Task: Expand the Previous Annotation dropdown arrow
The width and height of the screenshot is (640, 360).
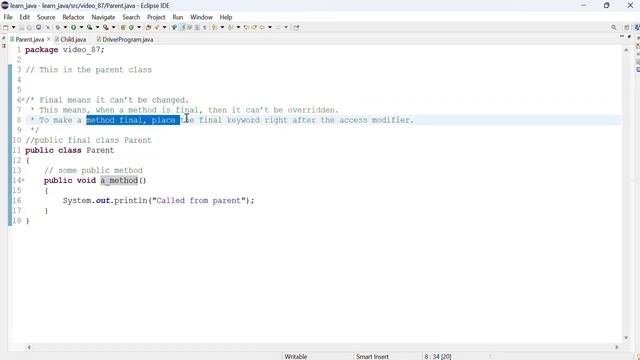Action: (x=238, y=27)
